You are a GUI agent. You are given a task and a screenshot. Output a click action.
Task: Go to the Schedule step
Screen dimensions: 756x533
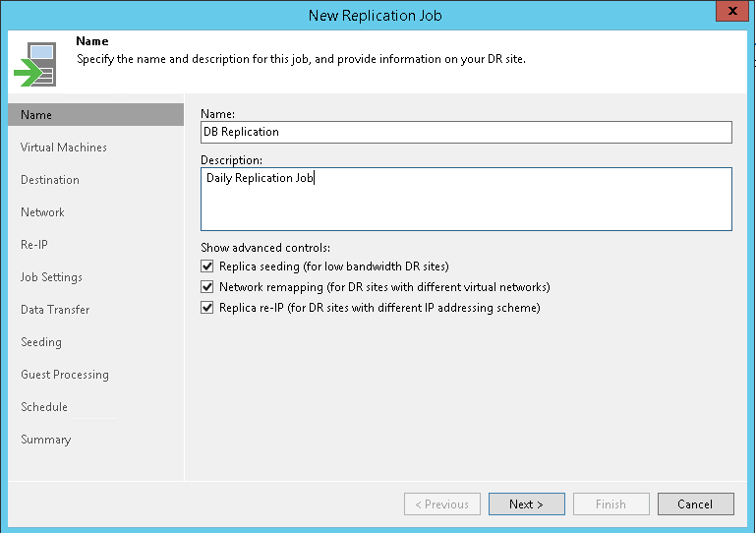44,407
